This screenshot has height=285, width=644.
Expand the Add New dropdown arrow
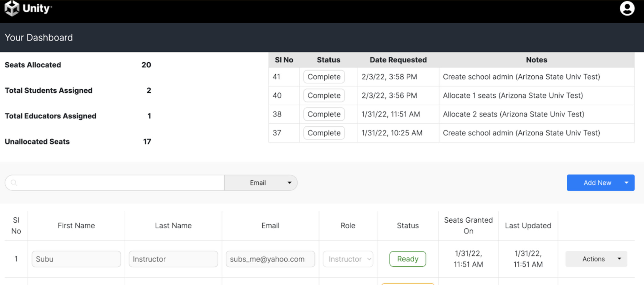(627, 183)
